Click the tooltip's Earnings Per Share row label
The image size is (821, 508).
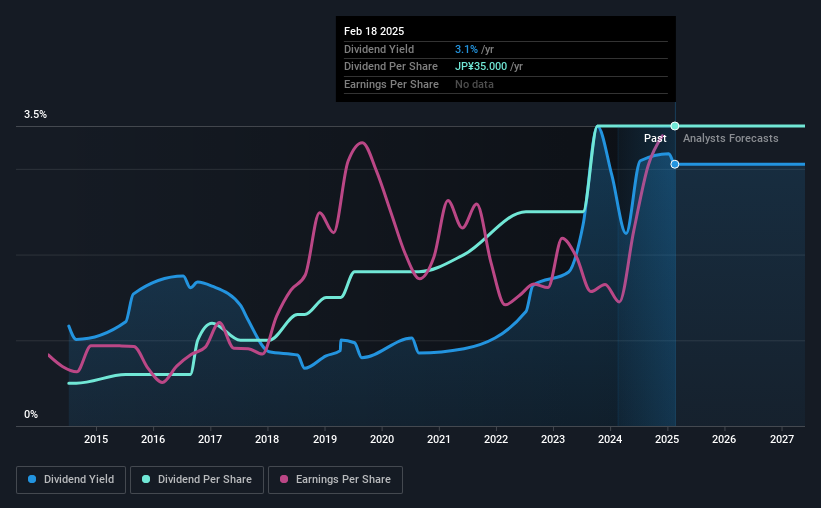coord(391,84)
